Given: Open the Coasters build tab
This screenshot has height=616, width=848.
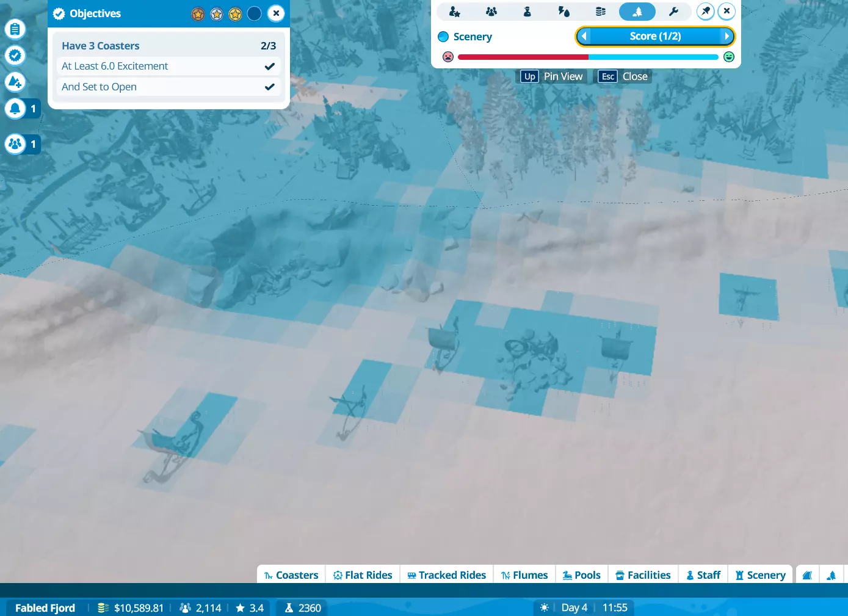Looking at the screenshot, I should tap(291, 575).
